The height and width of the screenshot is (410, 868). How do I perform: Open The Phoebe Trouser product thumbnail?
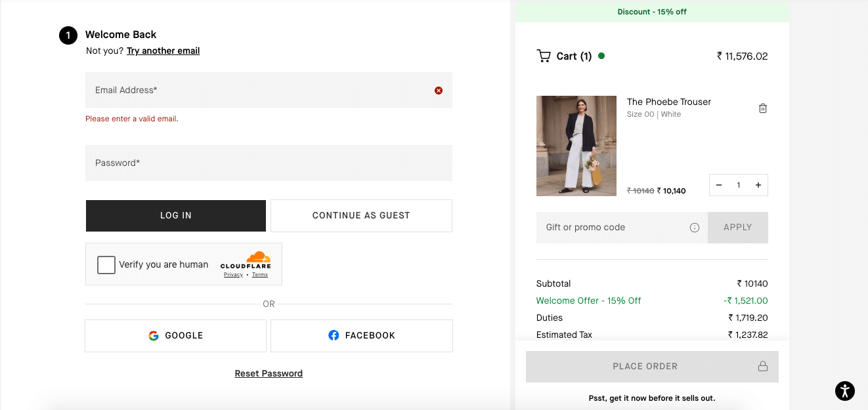(576, 146)
